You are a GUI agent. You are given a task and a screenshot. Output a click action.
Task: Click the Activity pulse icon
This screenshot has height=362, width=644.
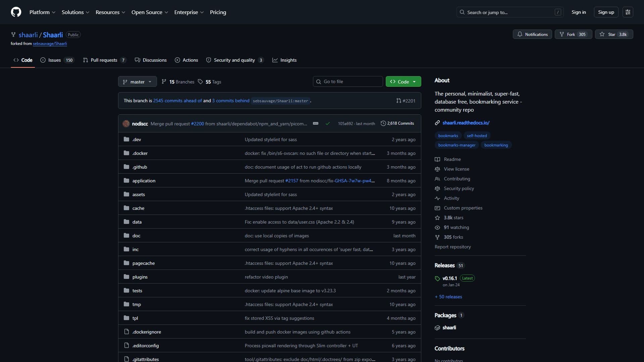click(437, 198)
